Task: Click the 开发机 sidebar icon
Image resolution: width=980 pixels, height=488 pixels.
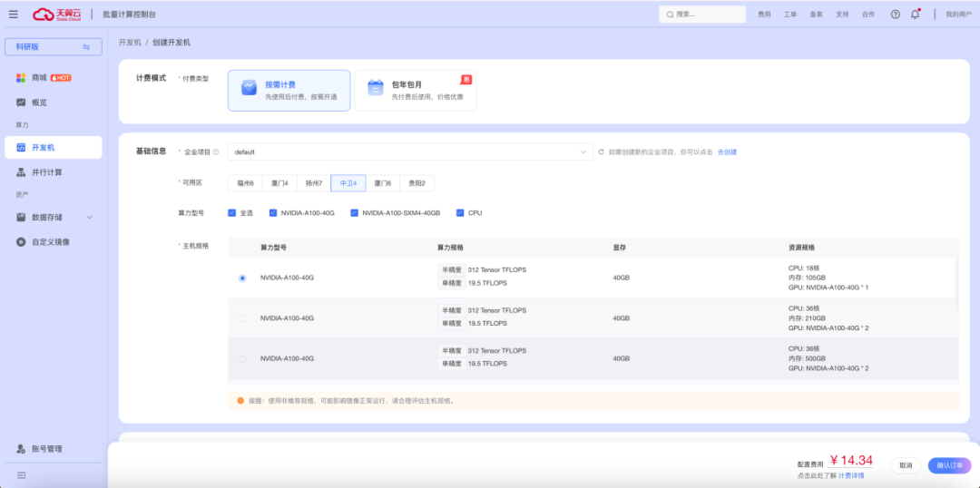Action: tap(21, 148)
